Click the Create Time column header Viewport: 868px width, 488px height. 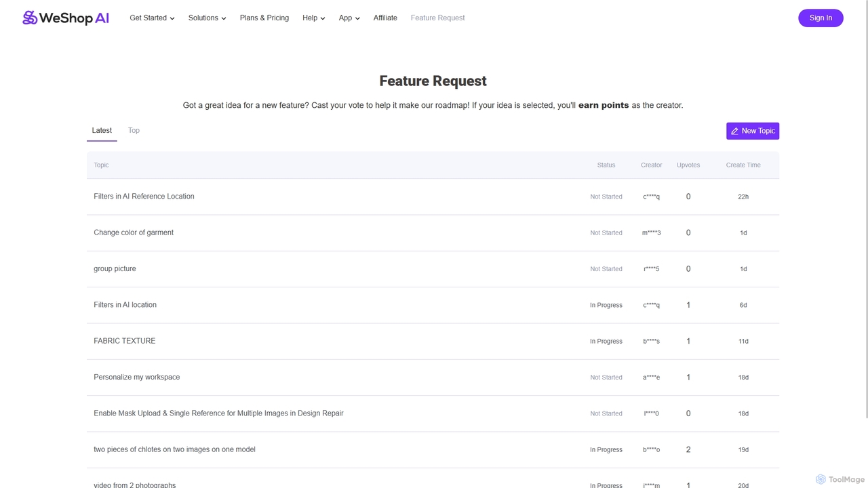pos(743,165)
